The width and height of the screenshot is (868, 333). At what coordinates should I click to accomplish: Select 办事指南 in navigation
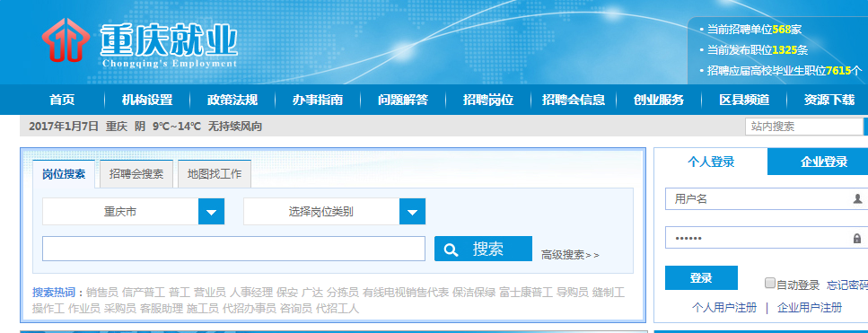(x=318, y=101)
